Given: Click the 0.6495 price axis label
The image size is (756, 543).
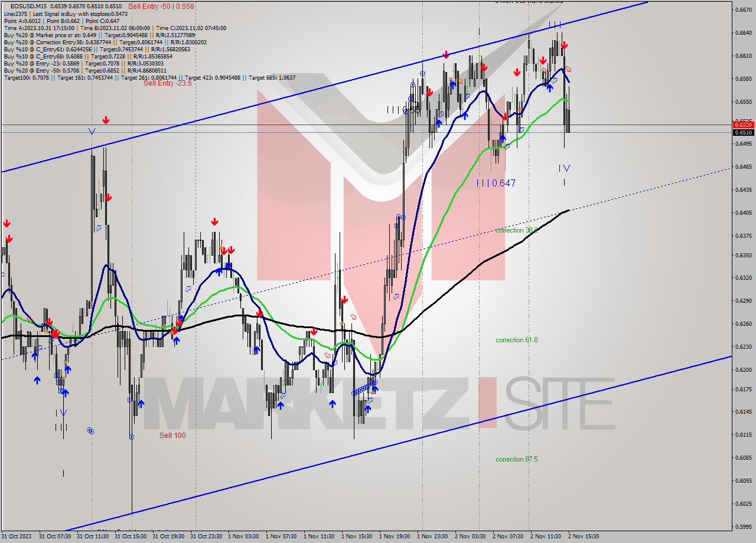Looking at the screenshot, I should click(742, 143).
